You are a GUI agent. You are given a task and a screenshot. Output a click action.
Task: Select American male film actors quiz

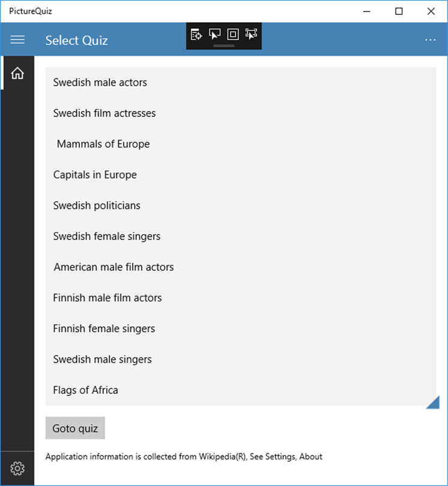tap(114, 267)
